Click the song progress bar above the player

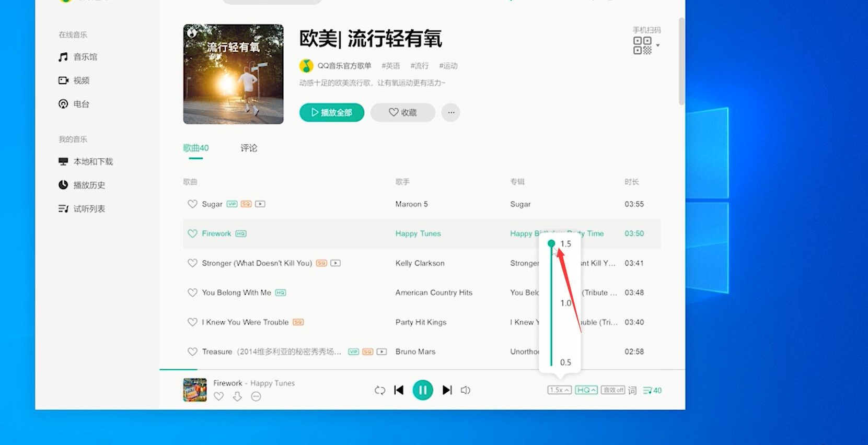tap(422, 369)
